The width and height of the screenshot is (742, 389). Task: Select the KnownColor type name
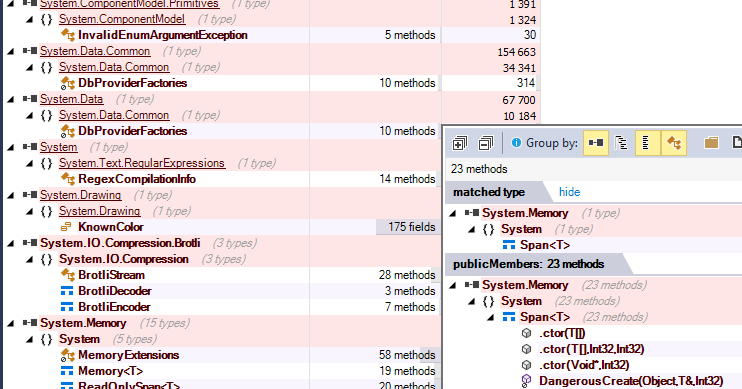point(111,227)
